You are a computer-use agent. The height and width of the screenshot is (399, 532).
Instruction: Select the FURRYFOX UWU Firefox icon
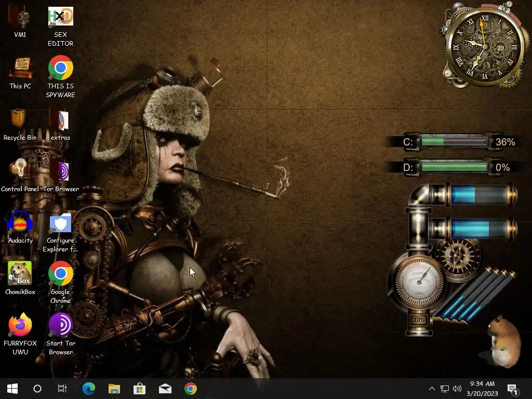pyautogui.click(x=20, y=334)
